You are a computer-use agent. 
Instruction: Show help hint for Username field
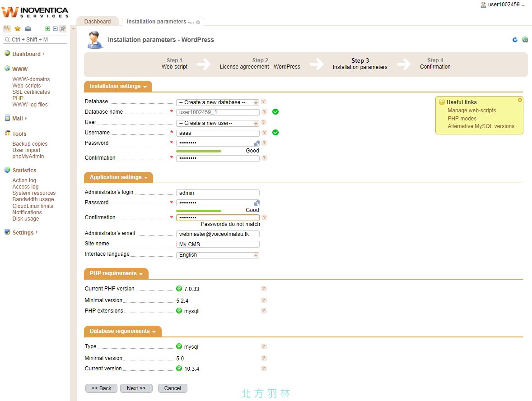pyautogui.click(x=264, y=133)
